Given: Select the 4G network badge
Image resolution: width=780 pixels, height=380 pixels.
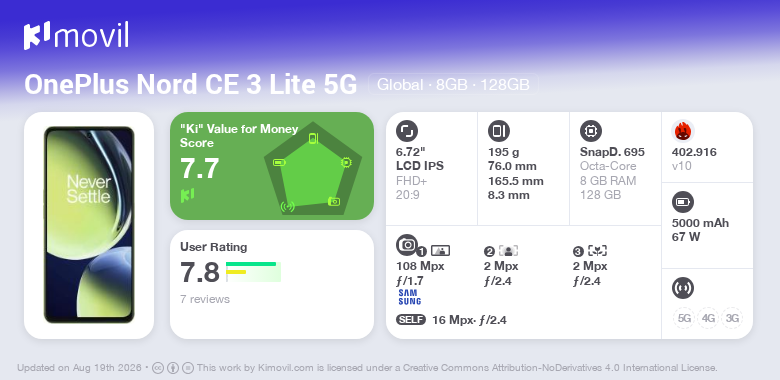Looking at the screenshot, I should pyautogui.click(x=708, y=318).
